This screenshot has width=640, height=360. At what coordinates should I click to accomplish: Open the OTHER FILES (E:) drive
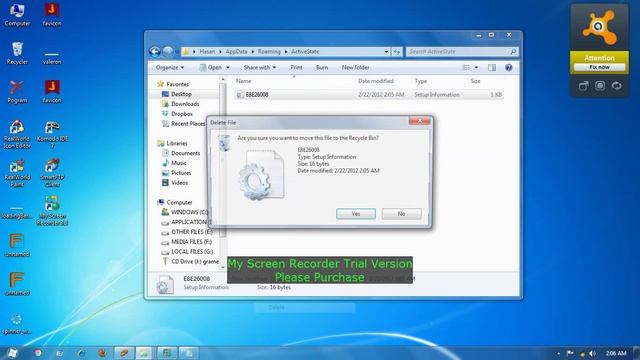tap(191, 232)
